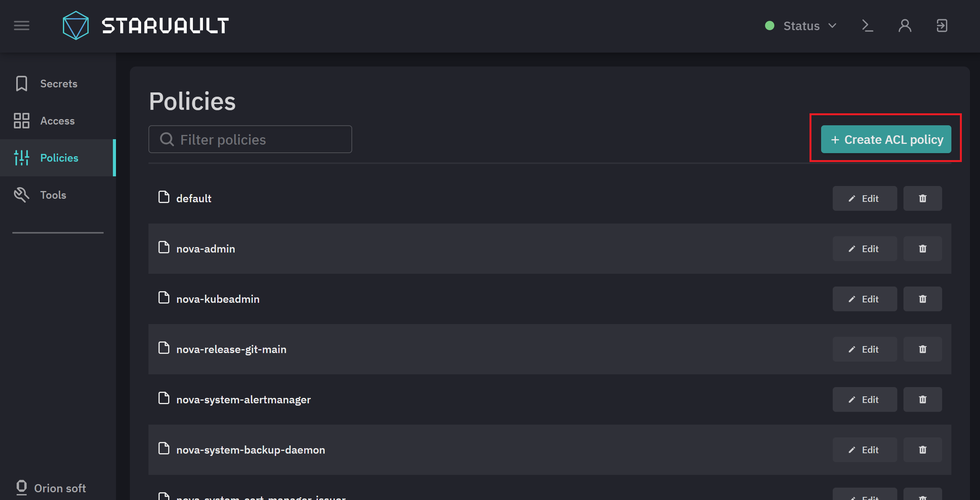Focus the Filter policies search field
This screenshot has width=980, height=500.
pos(250,139)
